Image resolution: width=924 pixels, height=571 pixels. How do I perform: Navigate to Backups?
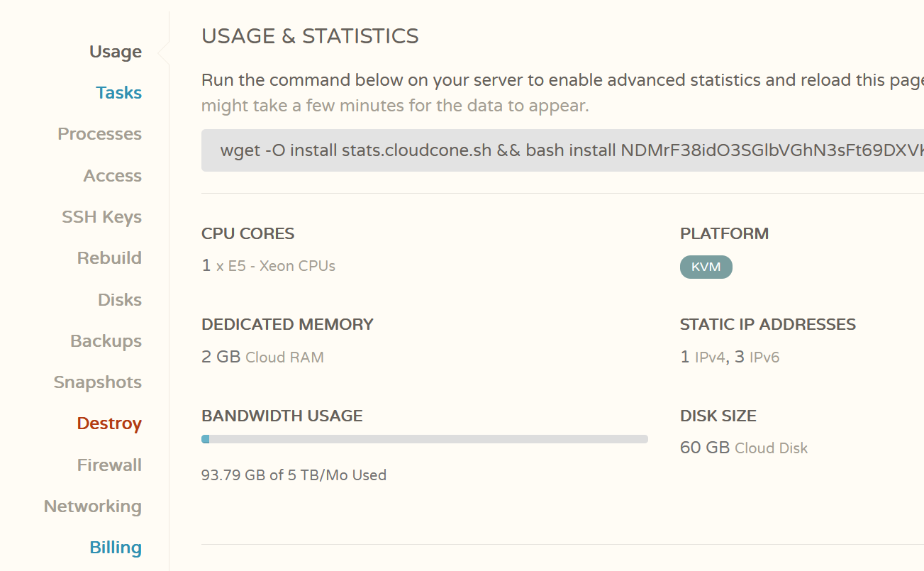coord(106,341)
